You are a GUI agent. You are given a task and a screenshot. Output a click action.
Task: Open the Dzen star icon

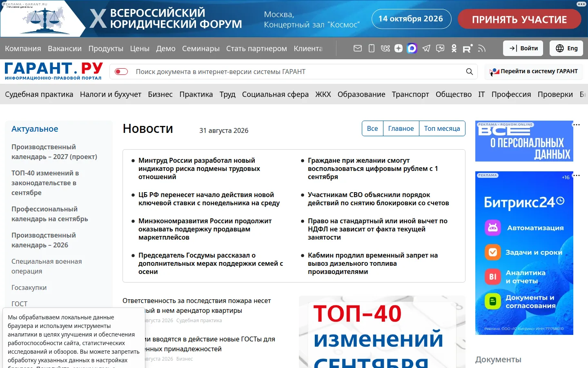pos(399,48)
